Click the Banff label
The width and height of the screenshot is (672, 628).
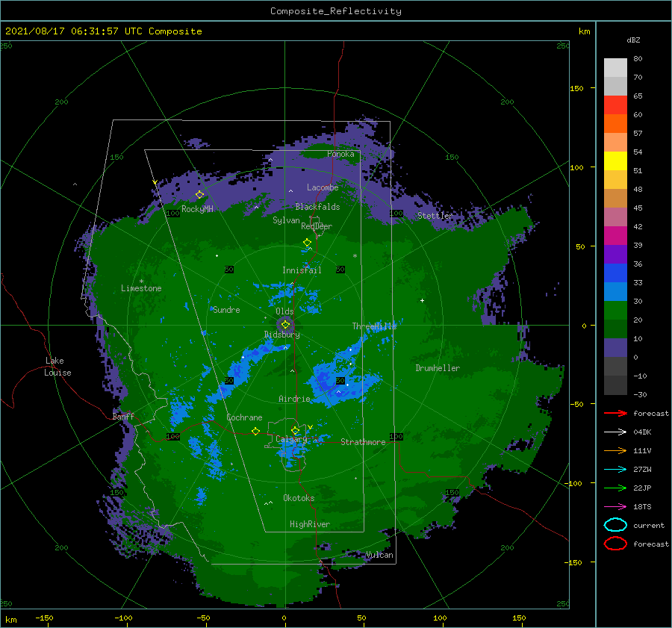coord(123,416)
